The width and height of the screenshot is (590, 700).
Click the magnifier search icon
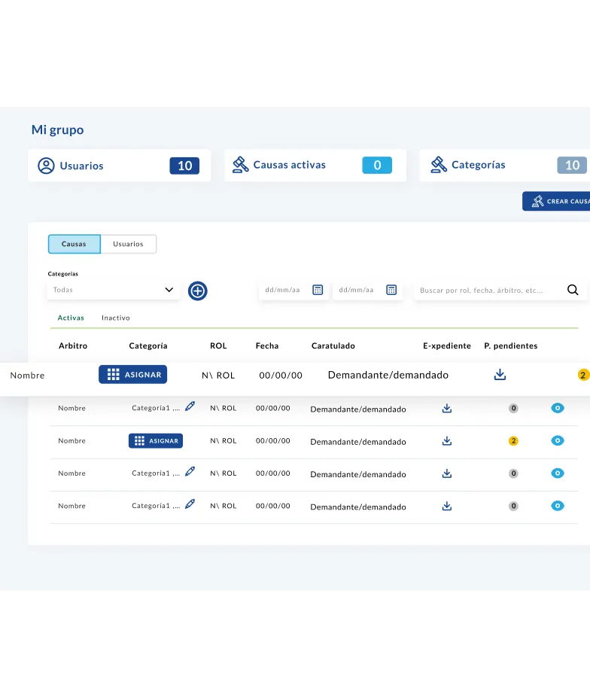[573, 291]
